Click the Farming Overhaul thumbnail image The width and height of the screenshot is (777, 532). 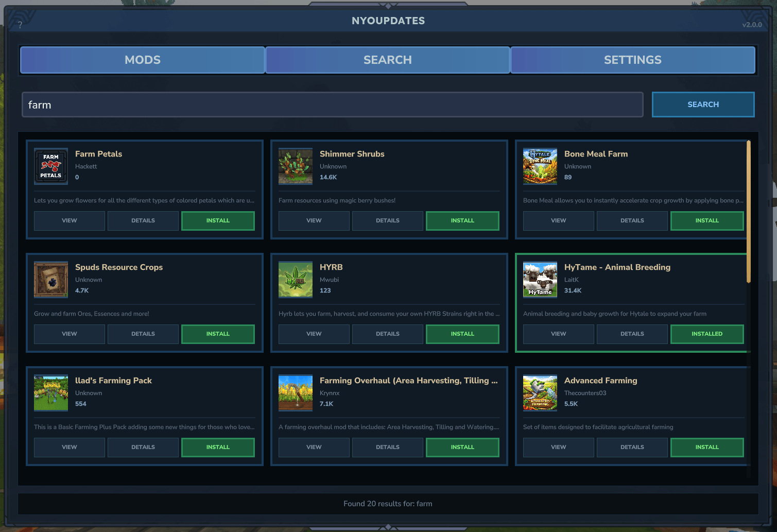[296, 393]
